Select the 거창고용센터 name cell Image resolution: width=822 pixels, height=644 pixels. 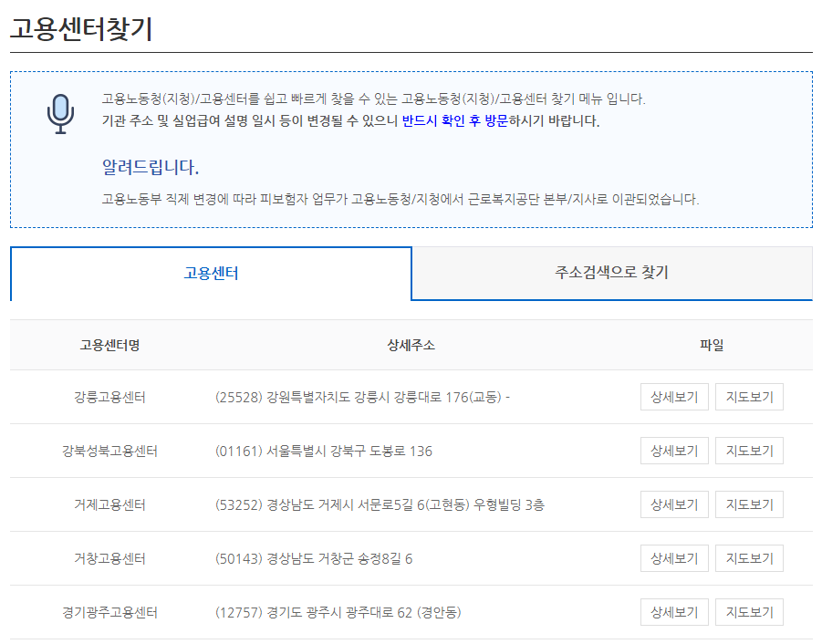click(x=109, y=558)
